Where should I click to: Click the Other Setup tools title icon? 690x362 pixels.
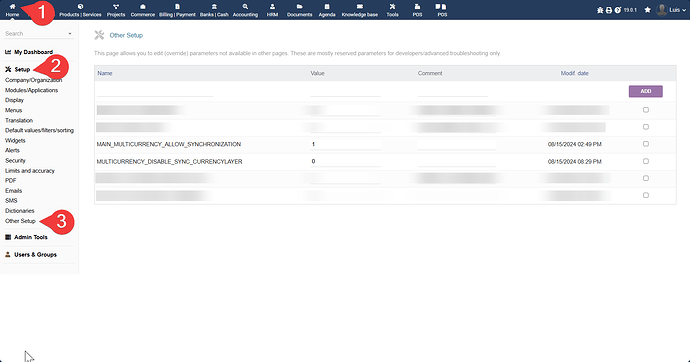click(99, 35)
